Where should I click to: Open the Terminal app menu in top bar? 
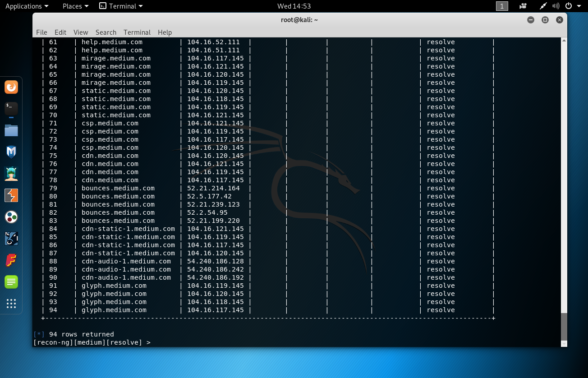121,6
